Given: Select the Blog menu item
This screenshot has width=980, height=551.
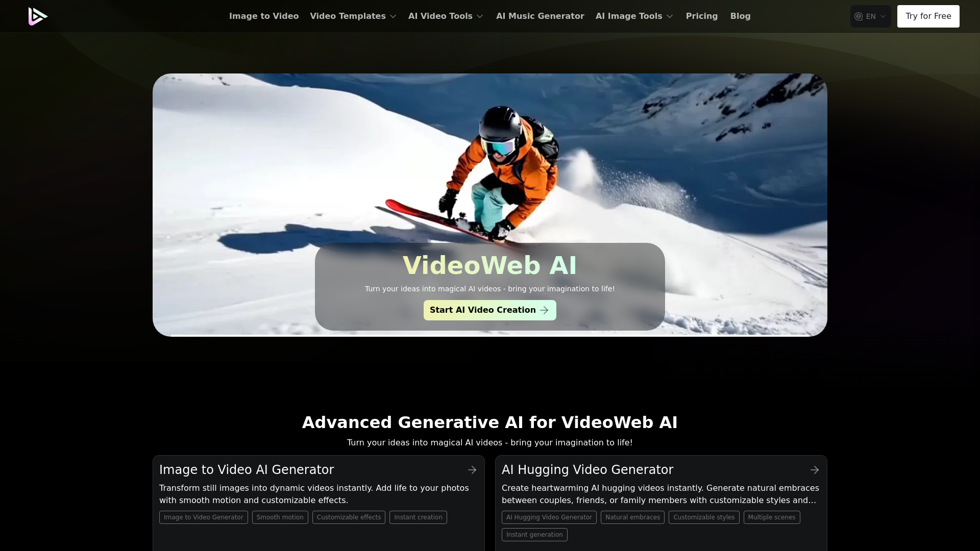Looking at the screenshot, I should pos(741,16).
